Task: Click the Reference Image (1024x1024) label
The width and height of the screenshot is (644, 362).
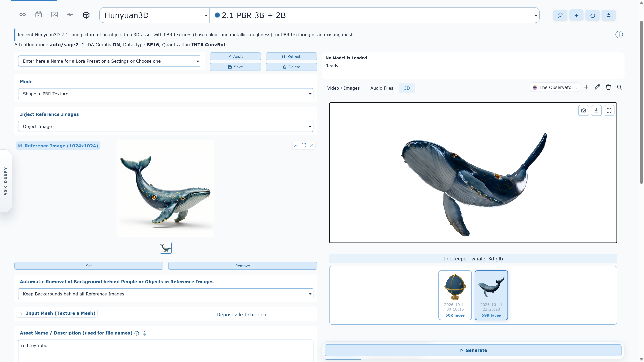Action: [59, 146]
